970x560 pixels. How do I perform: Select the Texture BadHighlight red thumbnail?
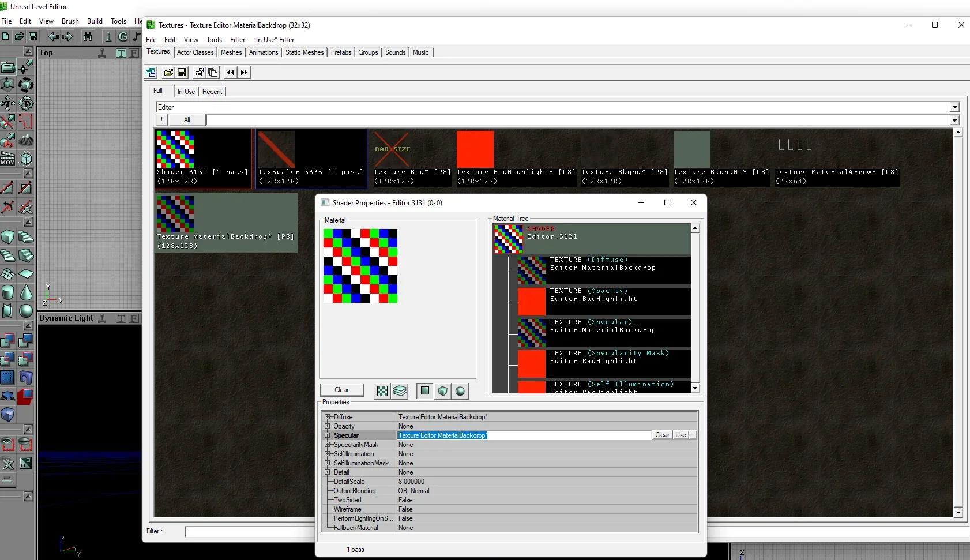point(475,149)
